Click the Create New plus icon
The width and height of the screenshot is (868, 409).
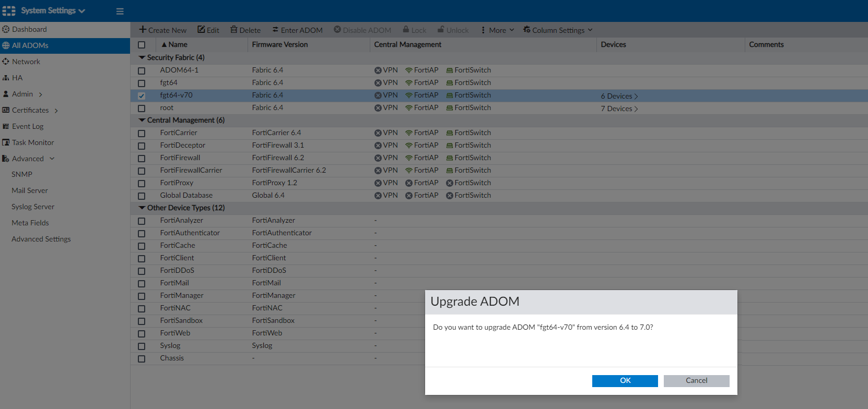click(143, 30)
